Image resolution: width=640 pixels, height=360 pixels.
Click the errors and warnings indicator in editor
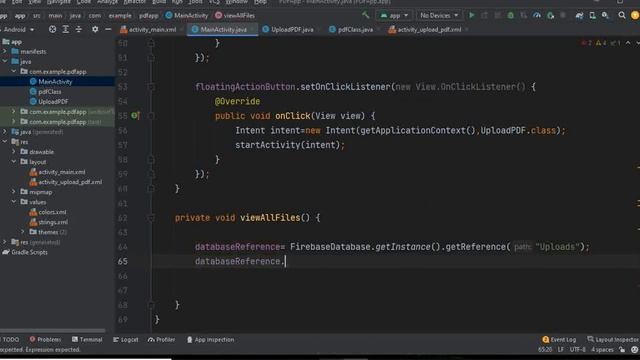(x=601, y=43)
